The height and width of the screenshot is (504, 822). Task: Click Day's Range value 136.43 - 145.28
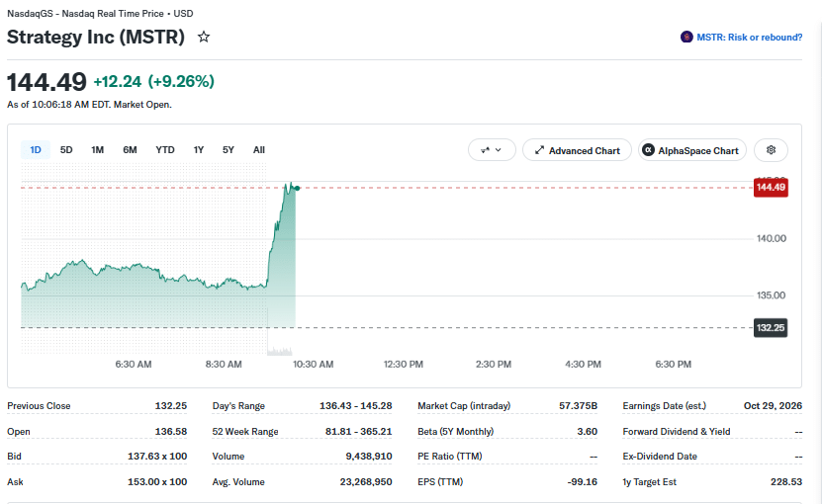click(x=356, y=406)
